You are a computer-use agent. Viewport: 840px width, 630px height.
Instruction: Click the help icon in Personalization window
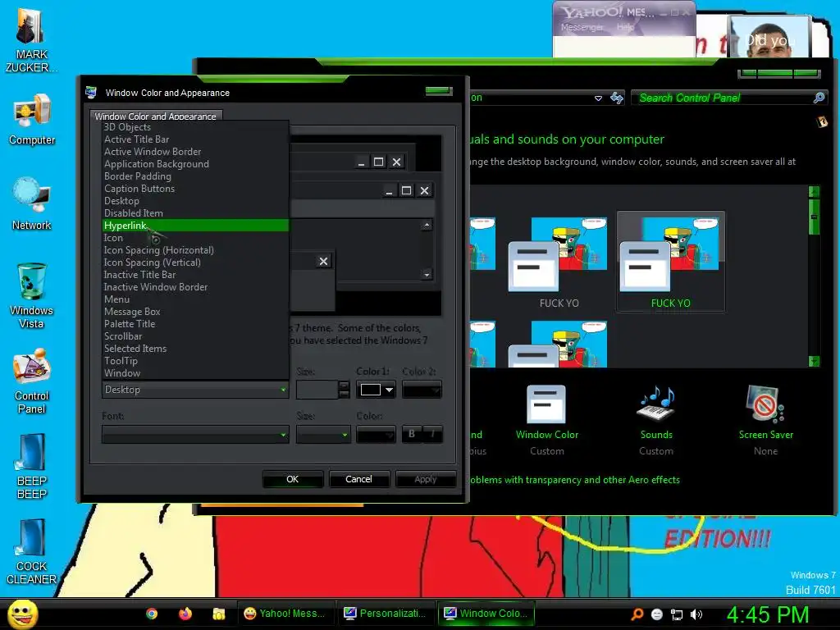click(822, 122)
